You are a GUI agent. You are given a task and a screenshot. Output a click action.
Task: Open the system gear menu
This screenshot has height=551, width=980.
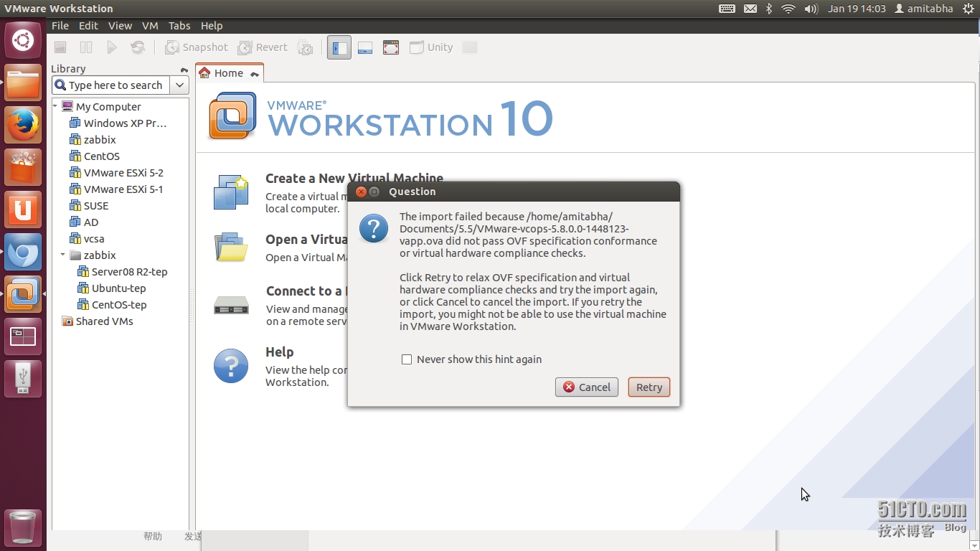click(969, 9)
